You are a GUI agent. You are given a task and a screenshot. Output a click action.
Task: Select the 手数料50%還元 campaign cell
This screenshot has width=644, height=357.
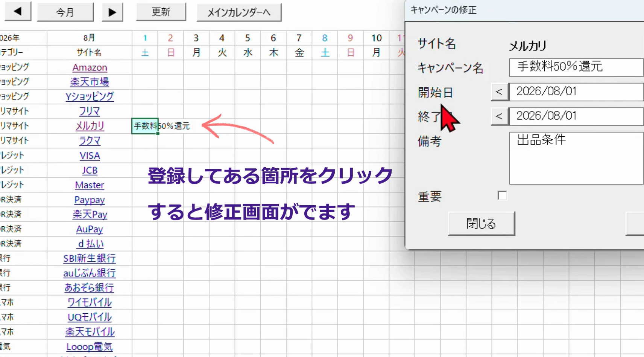145,126
